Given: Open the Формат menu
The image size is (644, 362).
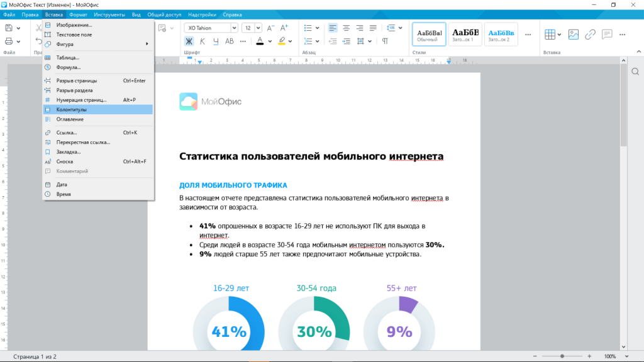Looking at the screenshot, I should (78, 14).
